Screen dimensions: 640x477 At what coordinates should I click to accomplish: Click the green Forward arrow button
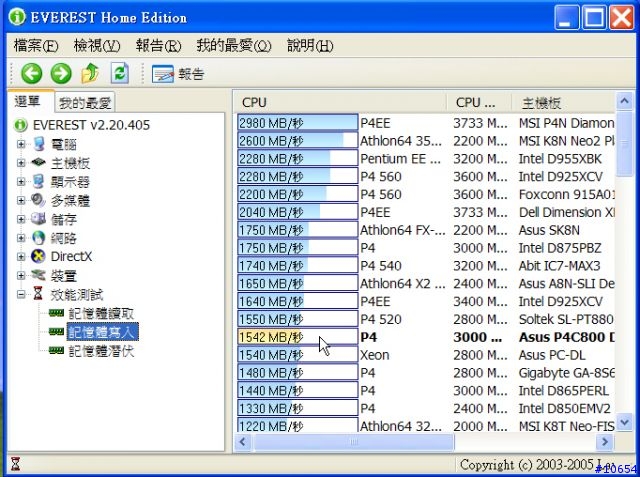[61, 74]
